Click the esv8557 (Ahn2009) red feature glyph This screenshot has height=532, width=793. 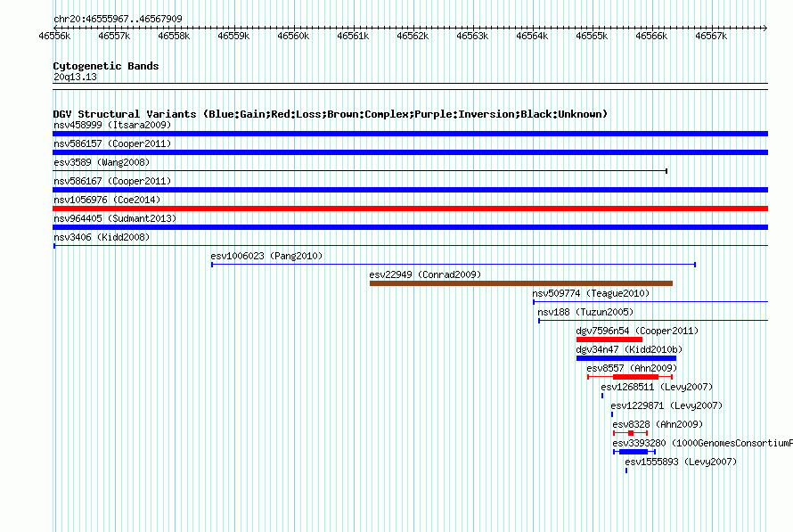coord(630,377)
